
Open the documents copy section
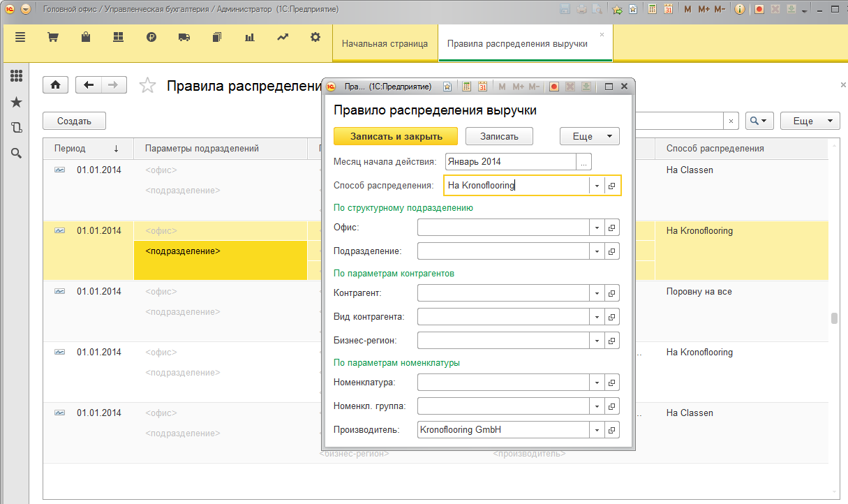click(217, 38)
